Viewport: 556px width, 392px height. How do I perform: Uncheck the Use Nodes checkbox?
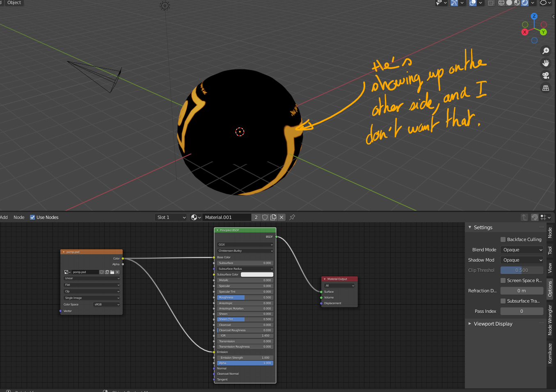pyautogui.click(x=32, y=217)
